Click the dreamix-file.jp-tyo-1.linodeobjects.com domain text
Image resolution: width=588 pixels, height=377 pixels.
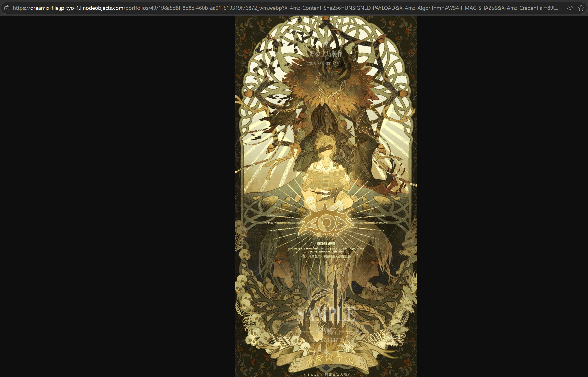pos(77,8)
